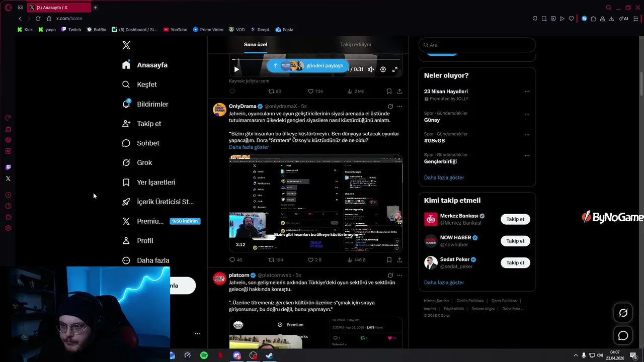View OnlyDrama post analytics 146 B

tap(356, 260)
